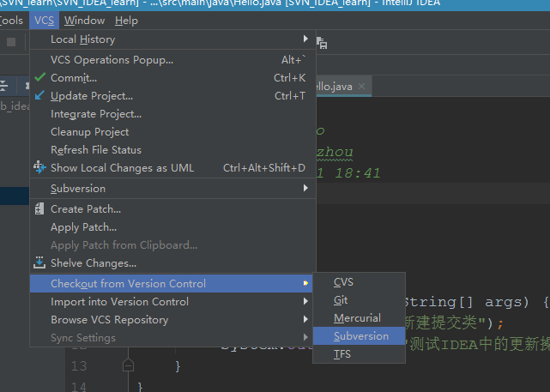Viewport: 550px width, 392px height.
Task: Choose Git in checkout submenu
Action: pyautogui.click(x=360, y=300)
